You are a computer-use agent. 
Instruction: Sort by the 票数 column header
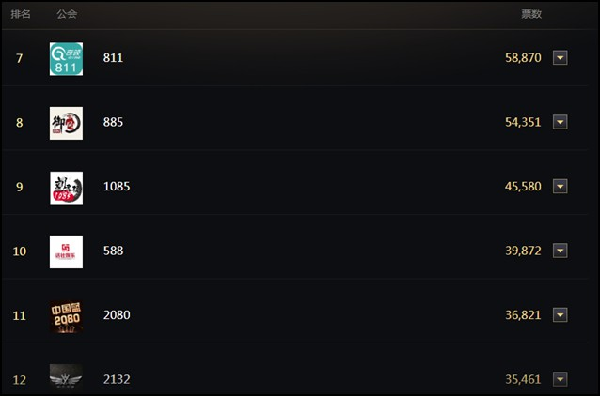pyautogui.click(x=532, y=14)
